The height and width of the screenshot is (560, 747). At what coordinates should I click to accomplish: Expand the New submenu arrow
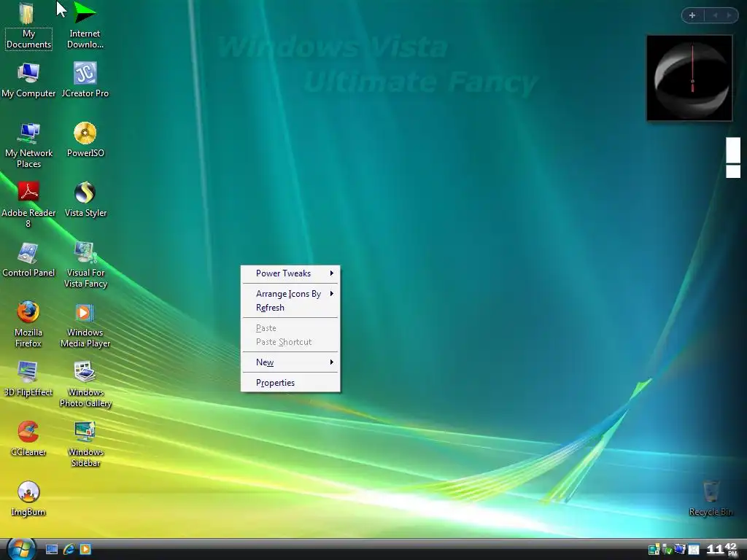[x=332, y=362]
